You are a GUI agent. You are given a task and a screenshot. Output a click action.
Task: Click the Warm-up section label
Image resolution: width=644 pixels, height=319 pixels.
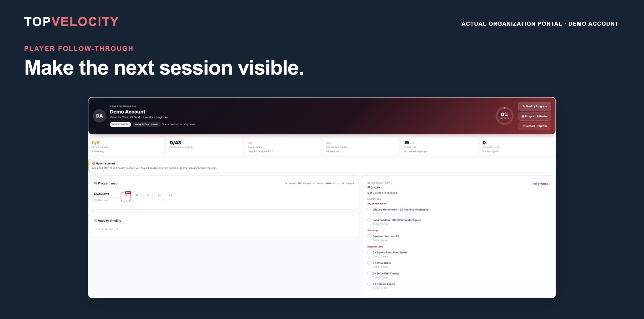pos(372,230)
